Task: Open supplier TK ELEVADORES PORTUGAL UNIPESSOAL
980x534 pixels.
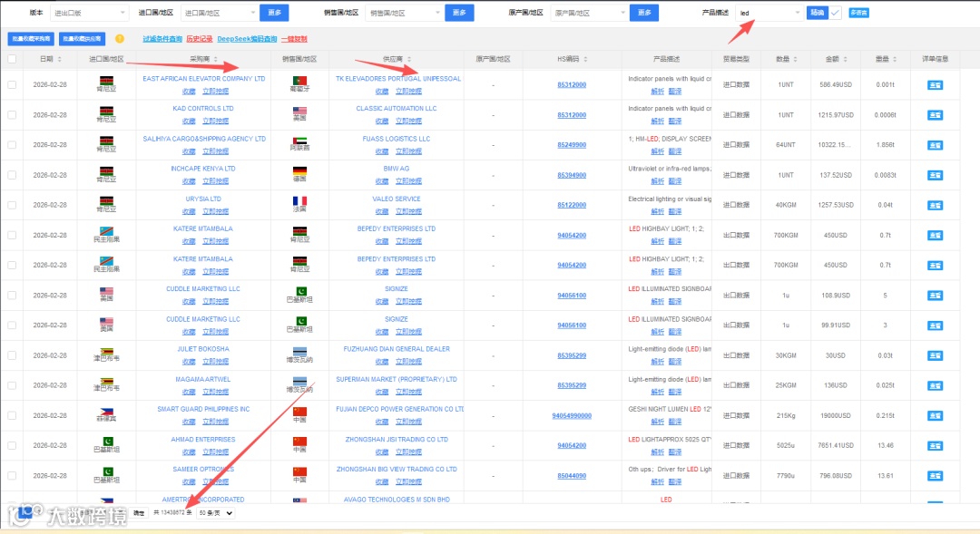Action: click(398, 79)
